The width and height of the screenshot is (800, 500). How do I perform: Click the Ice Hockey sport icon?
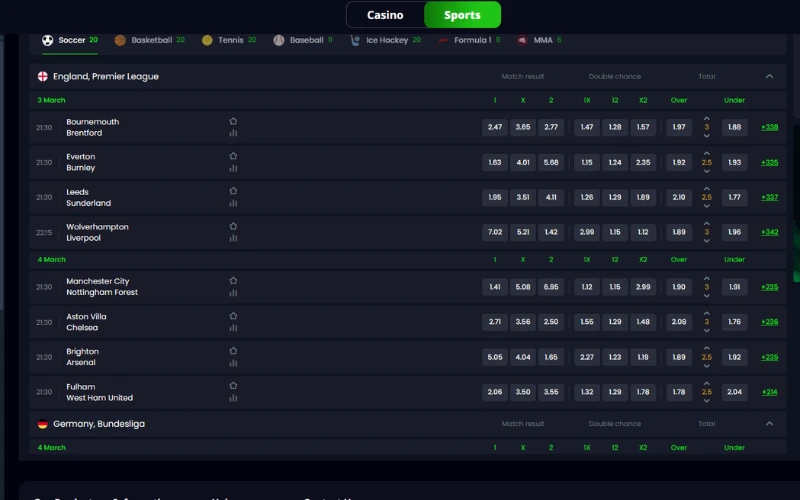tap(355, 40)
